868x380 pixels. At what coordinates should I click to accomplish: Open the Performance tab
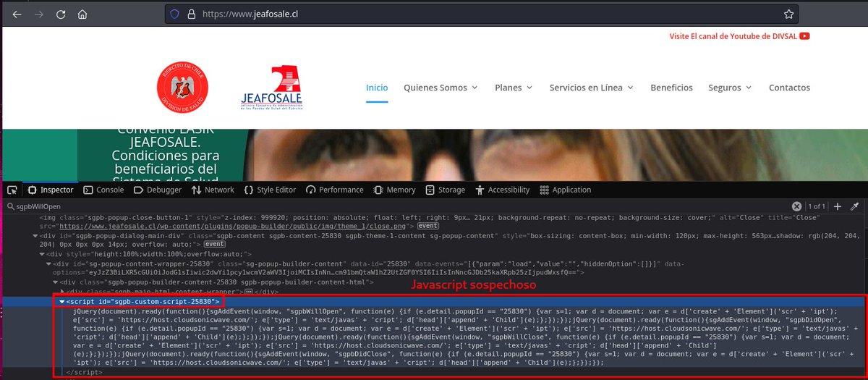336,190
